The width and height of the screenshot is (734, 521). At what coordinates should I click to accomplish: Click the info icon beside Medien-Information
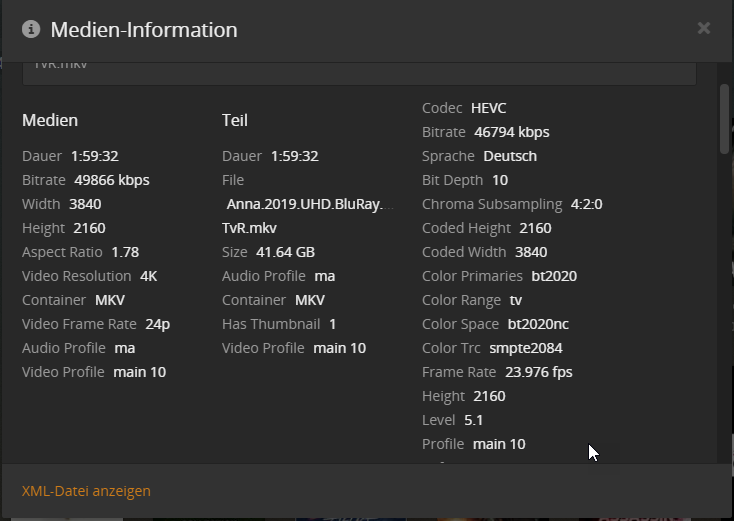click(31, 29)
